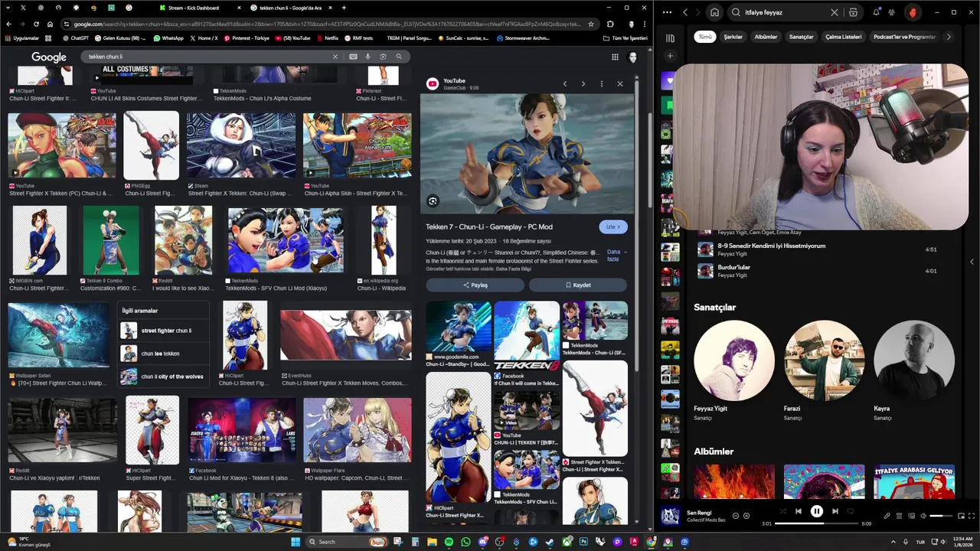
Task: Open Spotify lyrics microphone icon
Action: [887, 516]
